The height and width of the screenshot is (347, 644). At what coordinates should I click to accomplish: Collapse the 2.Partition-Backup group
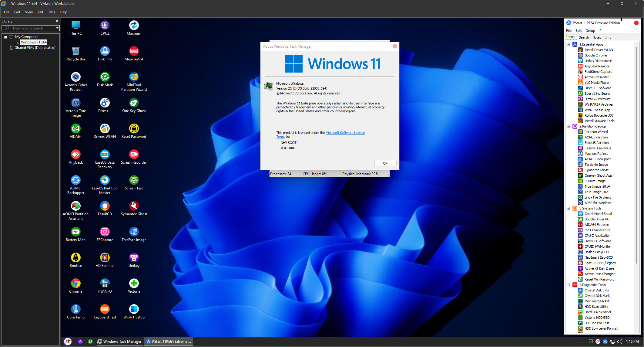click(x=569, y=126)
